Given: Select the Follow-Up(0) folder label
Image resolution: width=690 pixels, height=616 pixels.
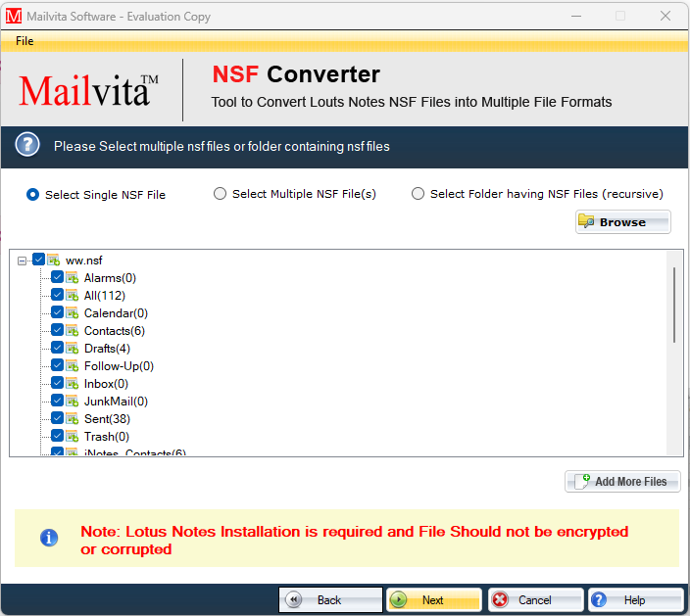Looking at the screenshot, I should coord(119,366).
